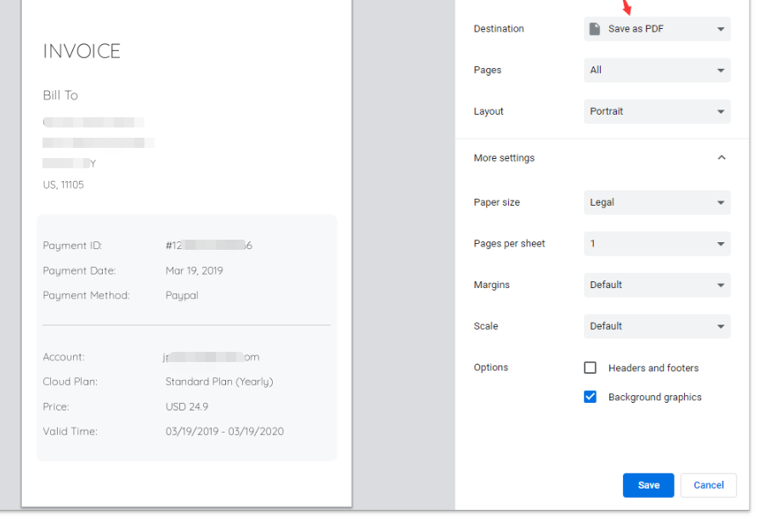Collapse the More settings section

tap(721, 158)
